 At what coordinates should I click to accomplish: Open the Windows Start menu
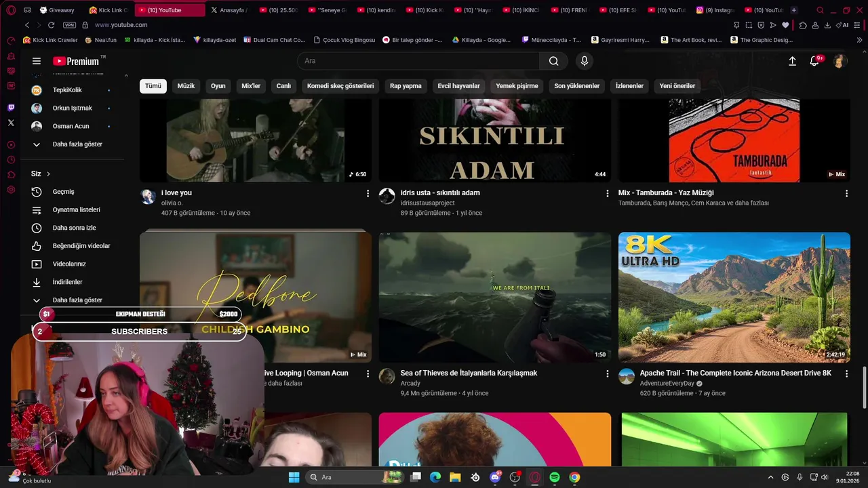[x=294, y=477]
